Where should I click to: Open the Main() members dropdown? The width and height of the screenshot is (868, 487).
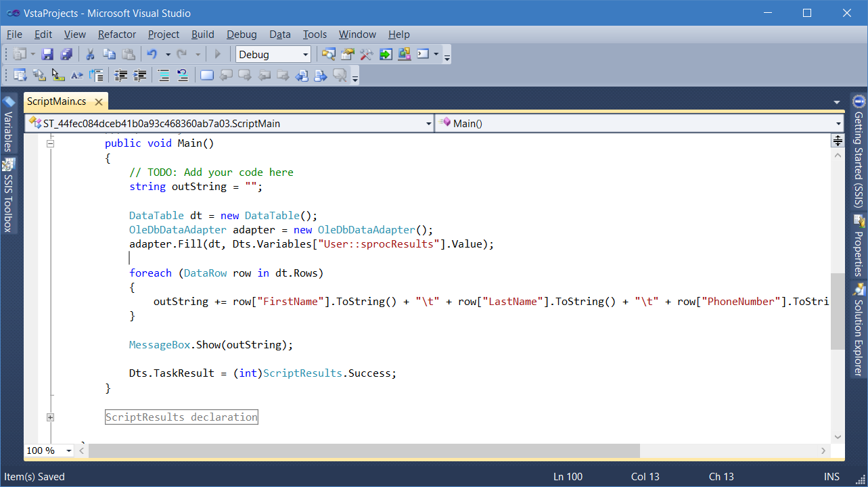[838, 124]
